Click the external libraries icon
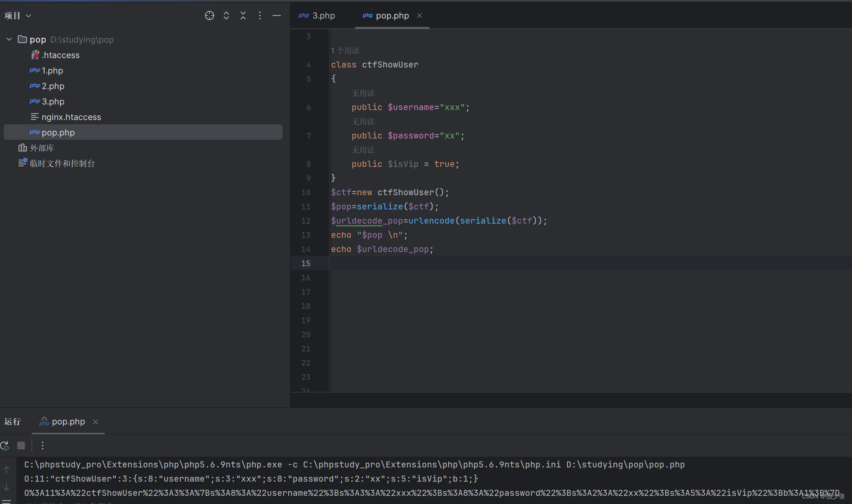852x504 pixels. pyautogui.click(x=22, y=148)
